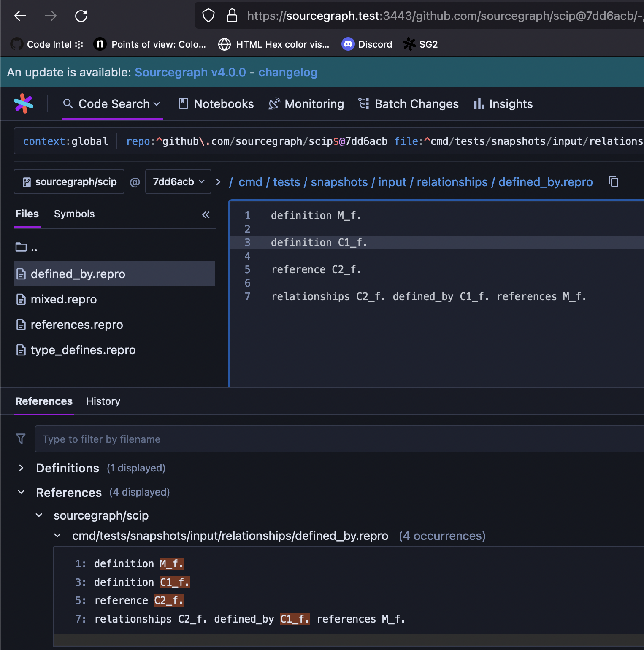Viewport: 644px width, 650px height.
Task: Collapse the sourcegraph/scip repo group
Action: [39, 515]
